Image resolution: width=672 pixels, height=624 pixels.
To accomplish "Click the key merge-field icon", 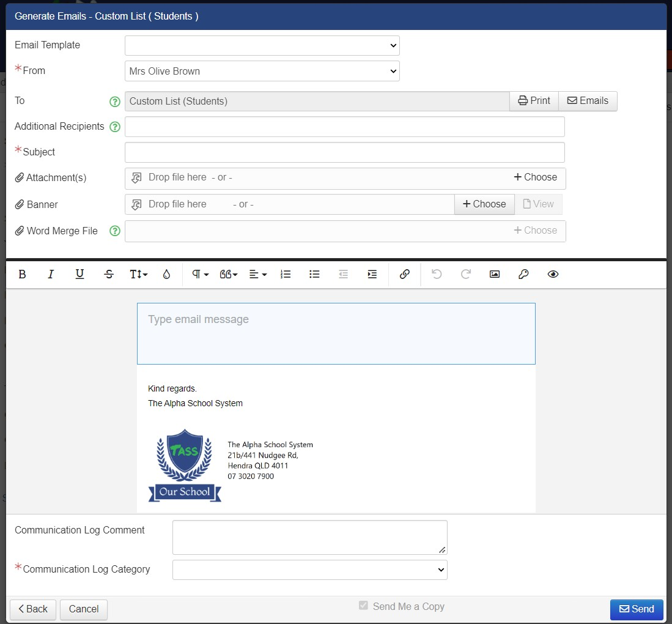I will coord(523,275).
